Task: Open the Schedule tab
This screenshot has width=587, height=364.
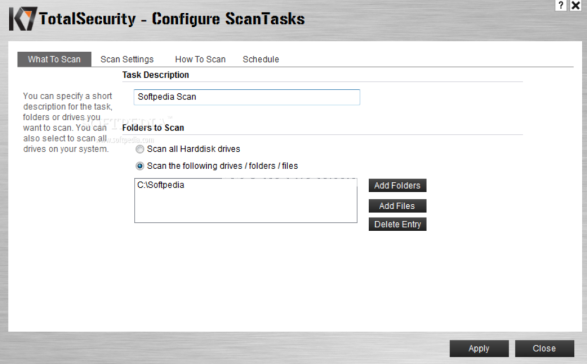Action: coord(261,59)
